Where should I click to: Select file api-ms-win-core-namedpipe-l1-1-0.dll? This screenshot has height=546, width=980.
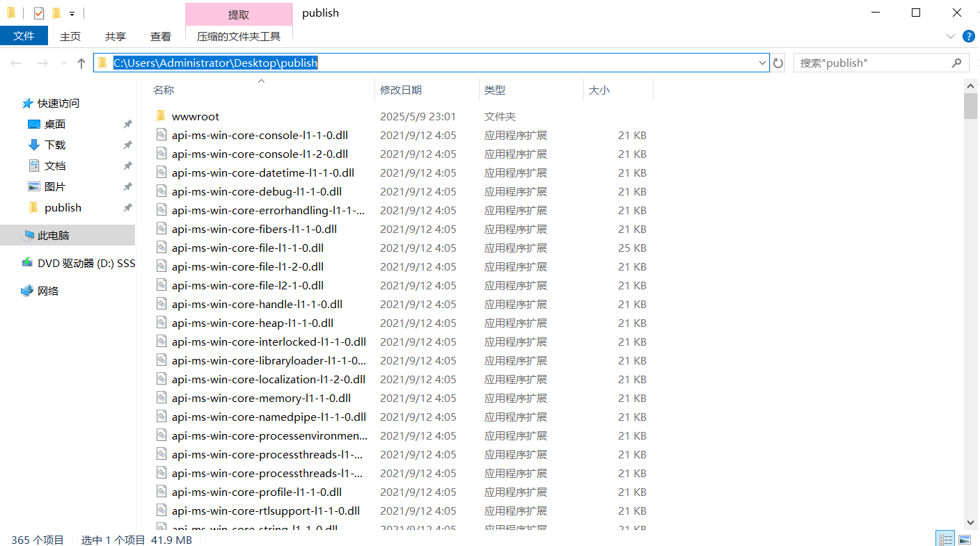[269, 417]
